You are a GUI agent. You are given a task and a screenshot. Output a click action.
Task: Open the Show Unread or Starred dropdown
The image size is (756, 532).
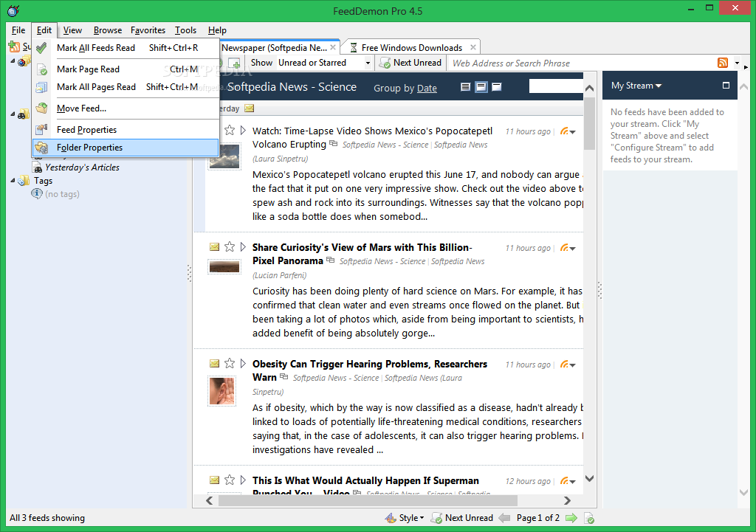pyautogui.click(x=368, y=63)
